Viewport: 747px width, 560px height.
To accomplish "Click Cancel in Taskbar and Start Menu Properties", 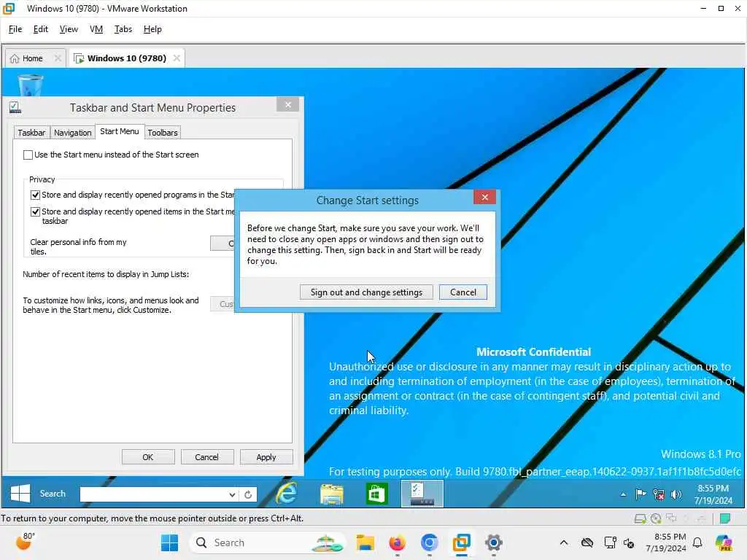I will pos(206,457).
